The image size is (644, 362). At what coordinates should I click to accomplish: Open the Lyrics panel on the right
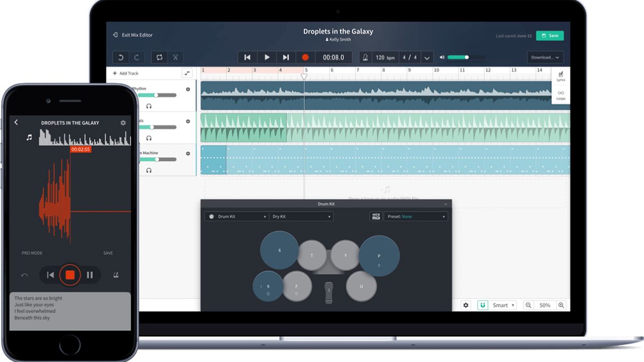[x=560, y=77]
